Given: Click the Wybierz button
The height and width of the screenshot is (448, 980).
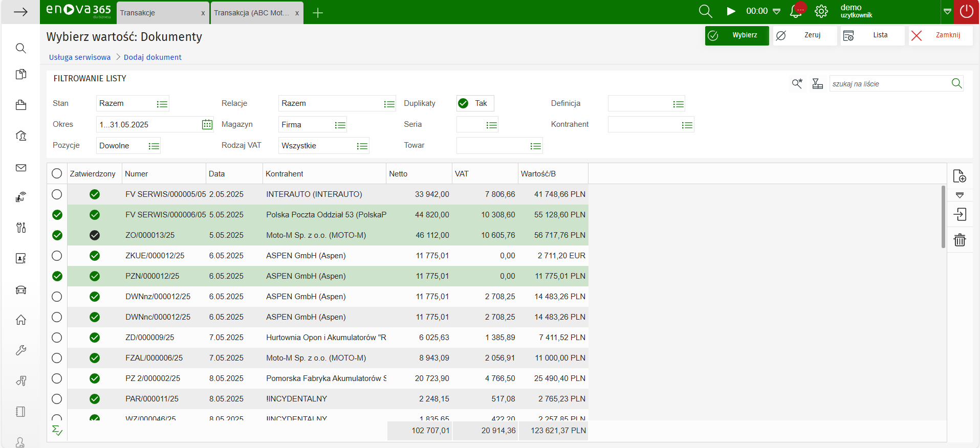Looking at the screenshot, I should click(x=736, y=35).
